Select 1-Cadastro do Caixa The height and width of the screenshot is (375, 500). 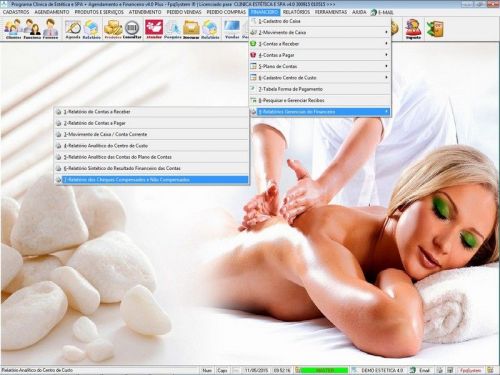[x=320, y=21]
